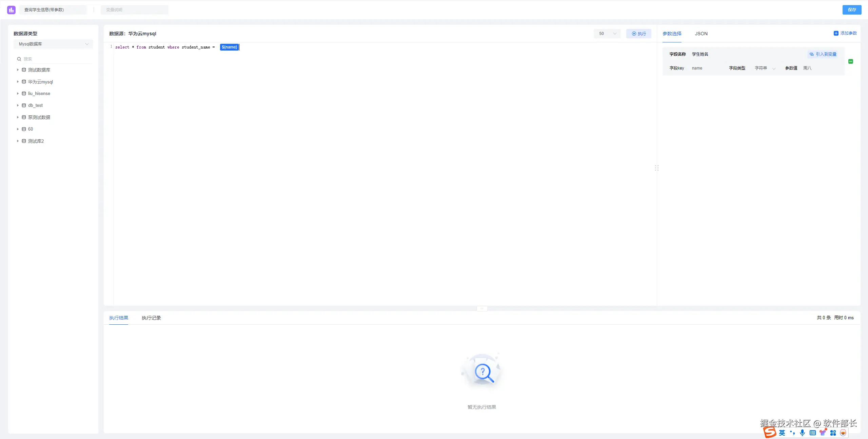This screenshot has height=439, width=868.
Task: Open the row limit 50 dropdown
Action: pos(607,34)
